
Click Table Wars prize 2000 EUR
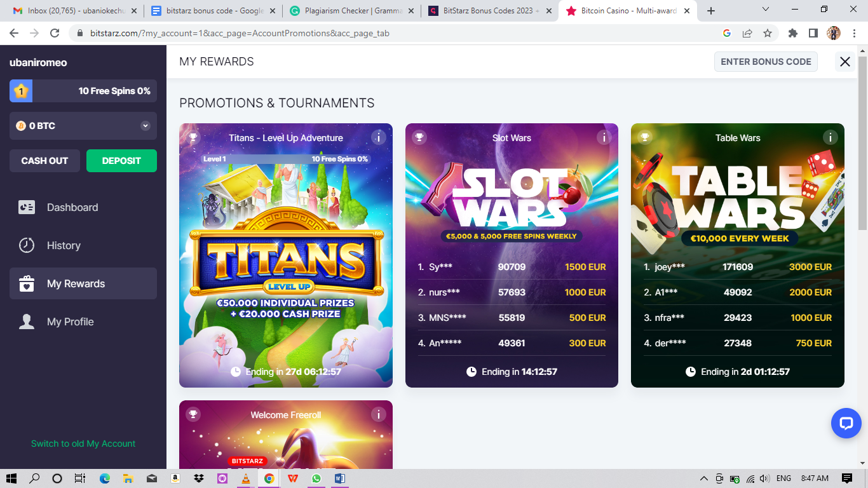coord(810,292)
